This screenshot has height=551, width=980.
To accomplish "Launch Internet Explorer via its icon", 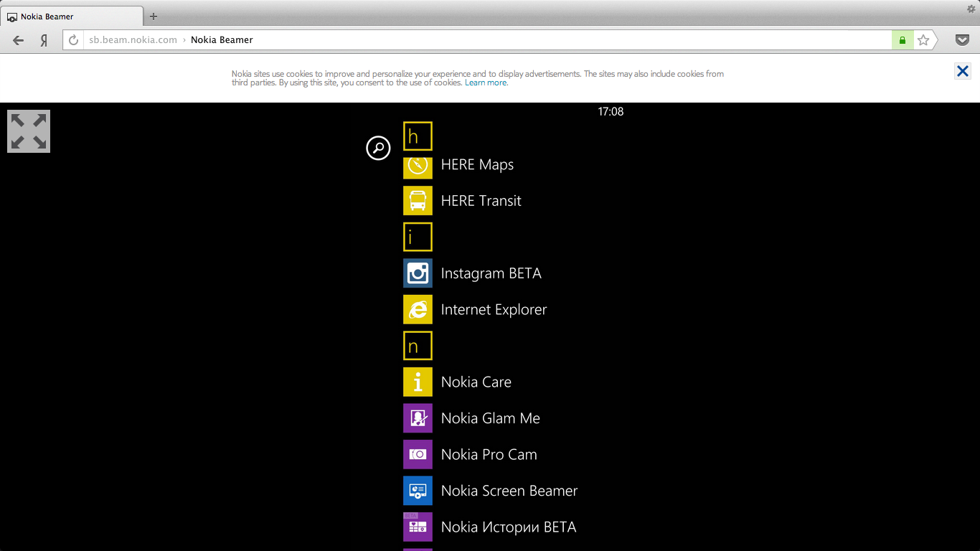I will click(x=418, y=309).
